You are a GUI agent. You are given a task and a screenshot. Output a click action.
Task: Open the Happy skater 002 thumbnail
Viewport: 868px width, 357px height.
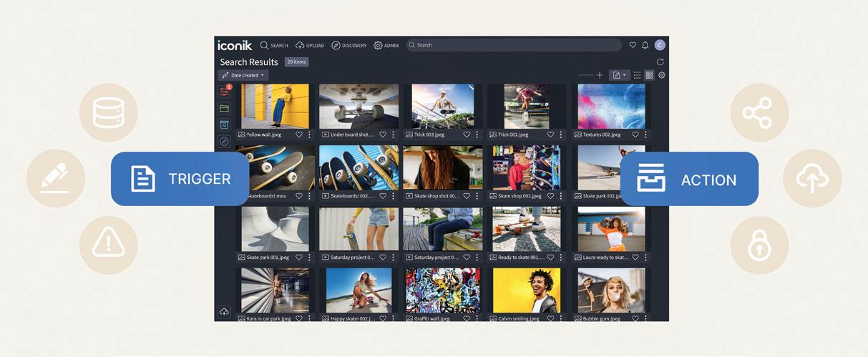pos(359,290)
